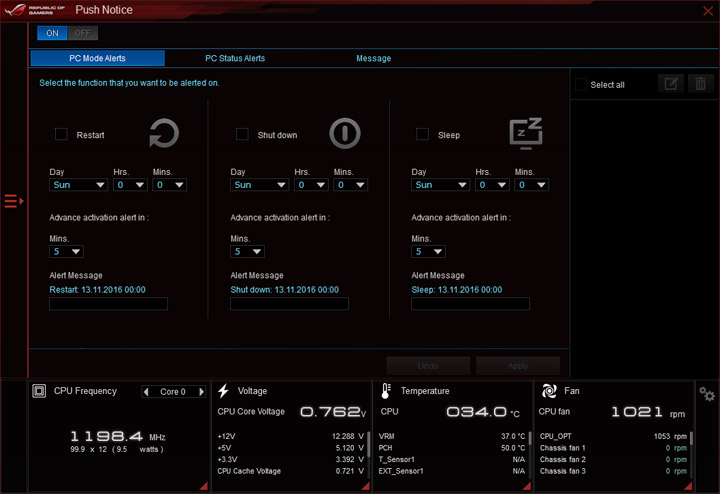Viewport: 720px width, 494px height.
Task: Click the Restart alert message input field
Action: pos(108,304)
